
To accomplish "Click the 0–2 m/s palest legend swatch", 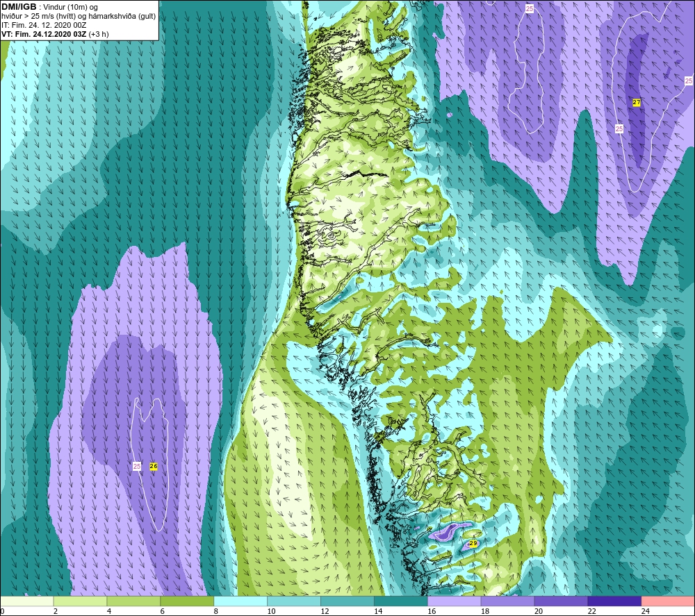I will click(27, 601).
